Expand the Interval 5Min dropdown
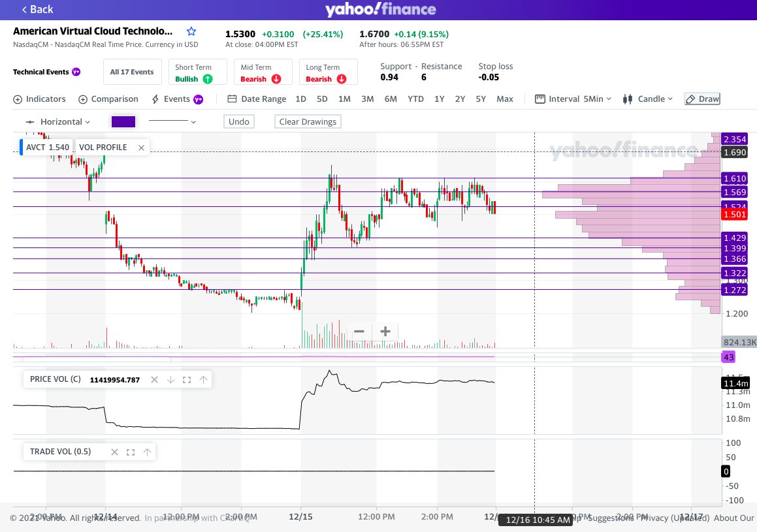Viewport: 757px width, 532px height. tap(573, 99)
